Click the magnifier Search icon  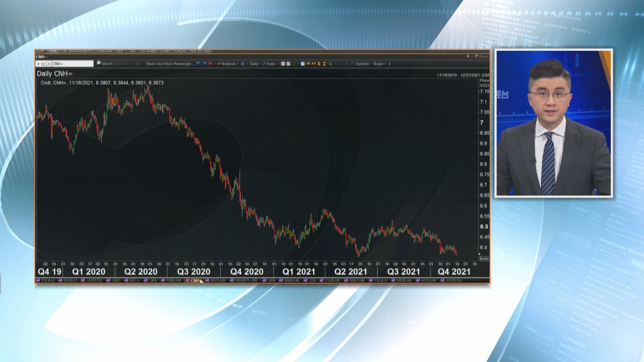pos(99,63)
